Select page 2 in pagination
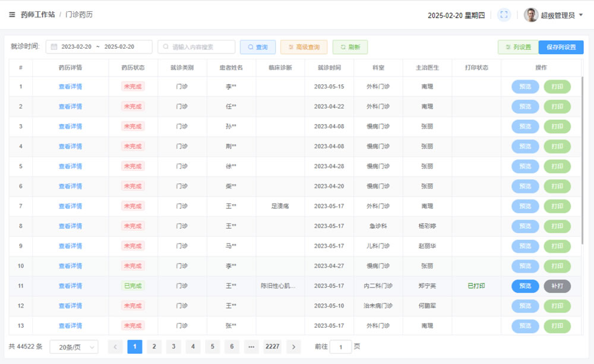This screenshot has height=364, width=594. [x=154, y=347]
